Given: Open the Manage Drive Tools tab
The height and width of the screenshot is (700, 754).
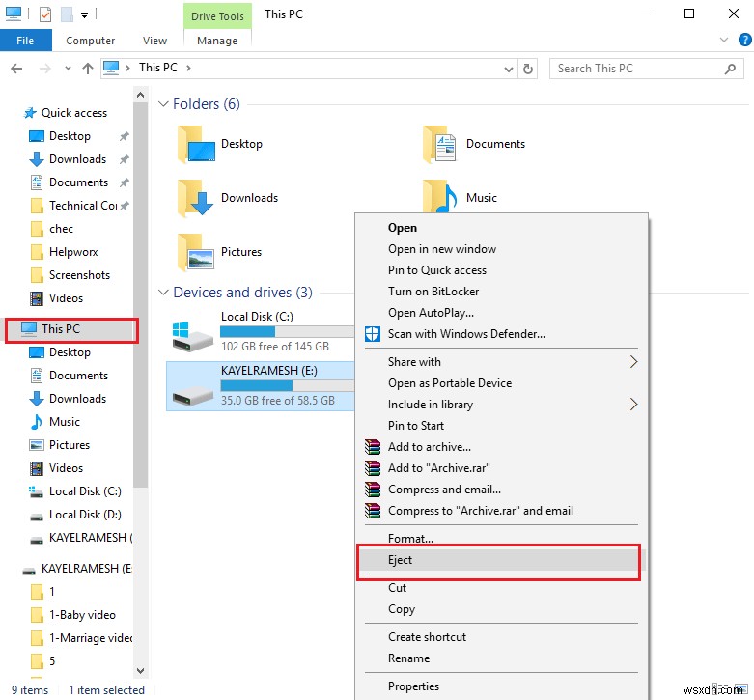Looking at the screenshot, I should [217, 41].
